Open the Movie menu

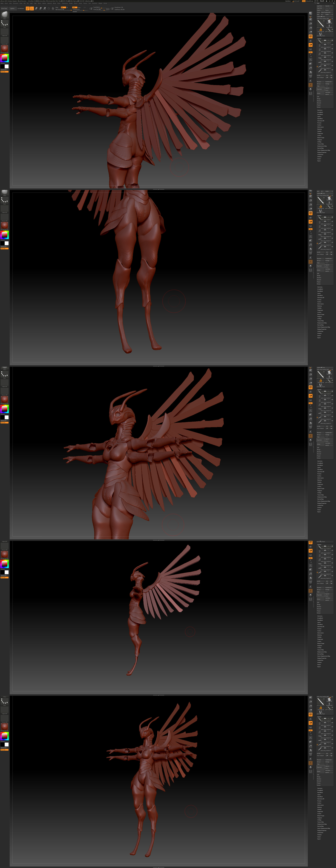pos(54,3)
